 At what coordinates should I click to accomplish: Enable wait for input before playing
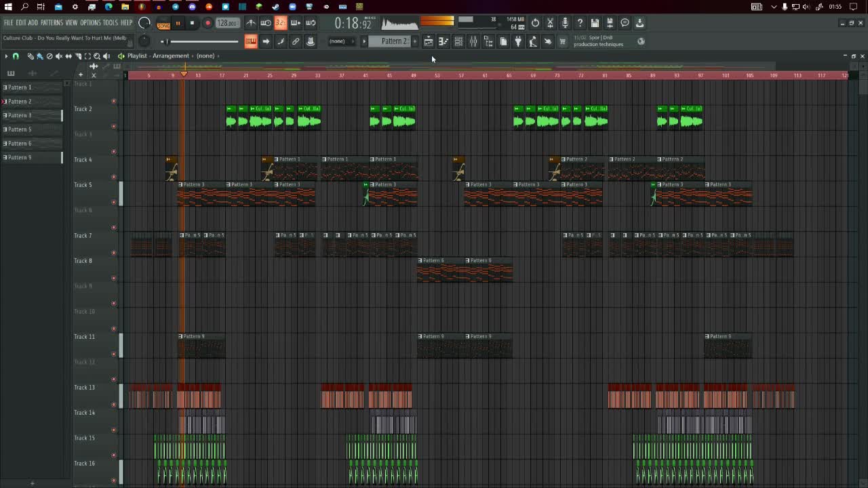[266, 23]
